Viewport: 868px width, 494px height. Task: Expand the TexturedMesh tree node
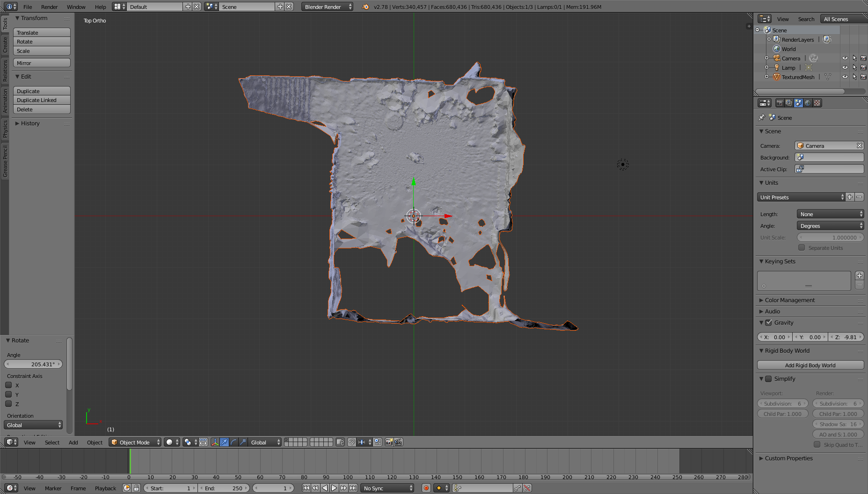[766, 77]
